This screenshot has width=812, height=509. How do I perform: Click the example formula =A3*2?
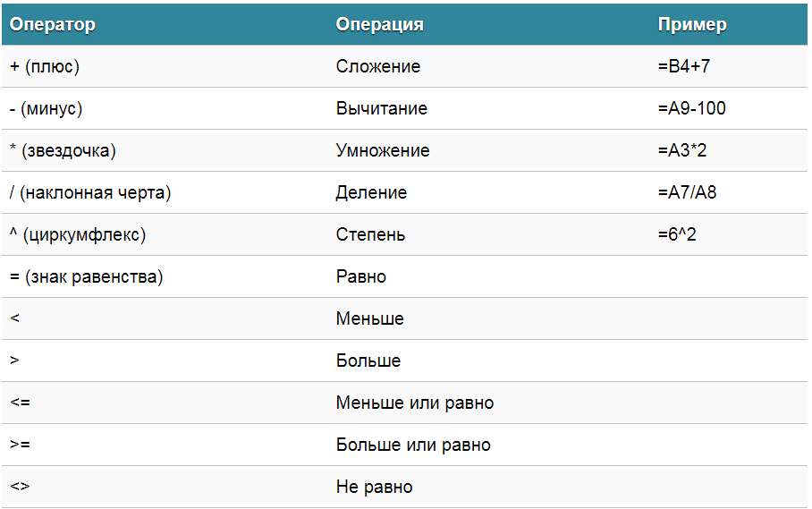682,150
